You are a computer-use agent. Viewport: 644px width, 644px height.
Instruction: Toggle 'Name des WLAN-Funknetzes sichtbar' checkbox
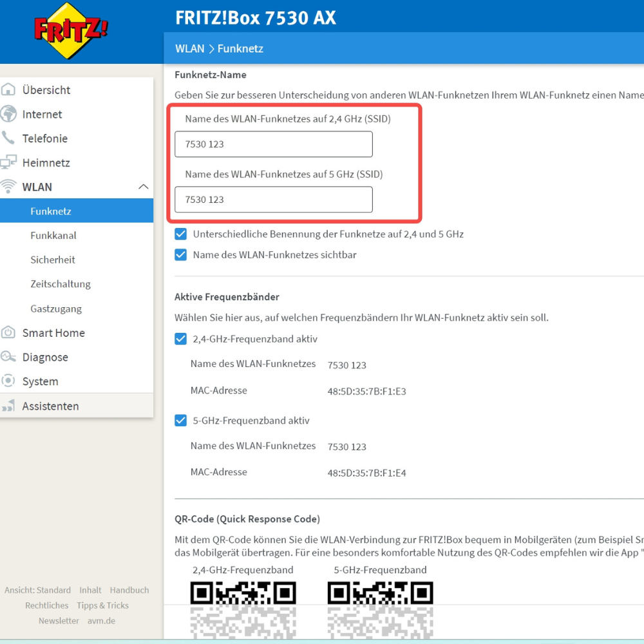coord(181,254)
